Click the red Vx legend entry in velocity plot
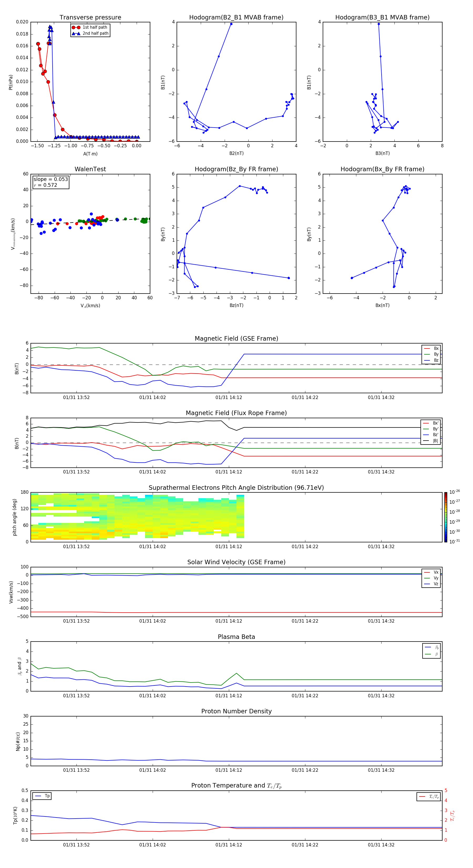The image size is (473, 868). [x=427, y=572]
